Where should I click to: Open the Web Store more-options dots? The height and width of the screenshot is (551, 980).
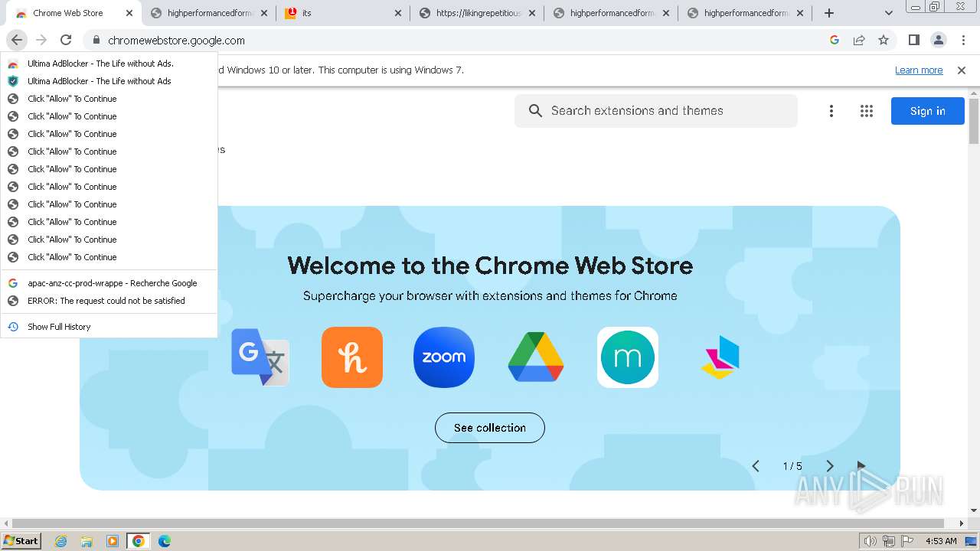831,111
